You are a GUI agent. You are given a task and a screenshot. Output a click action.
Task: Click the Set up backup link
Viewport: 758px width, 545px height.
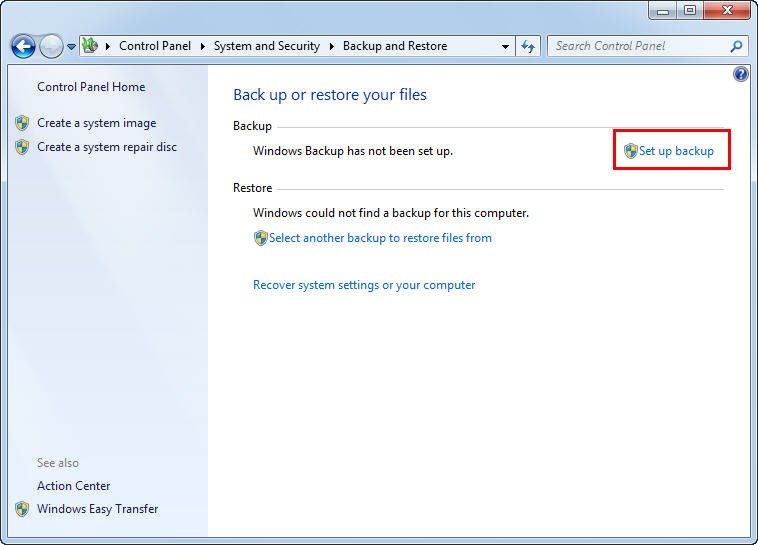point(676,151)
